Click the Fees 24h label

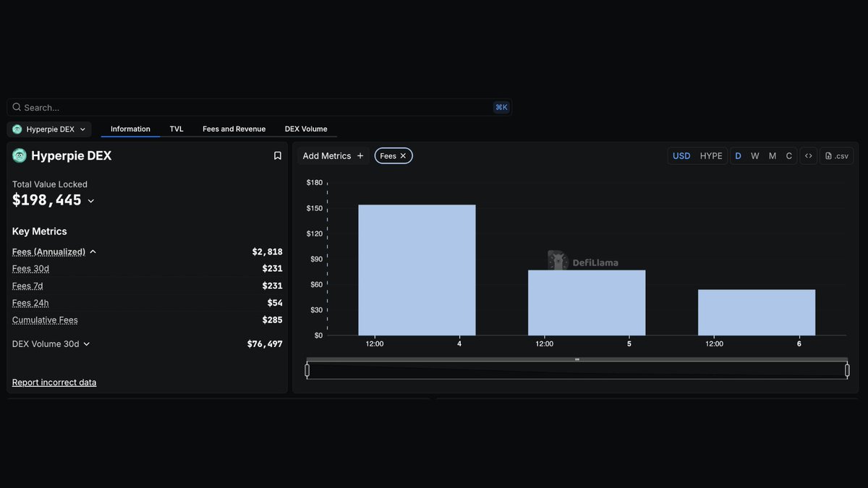coord(30,303)
